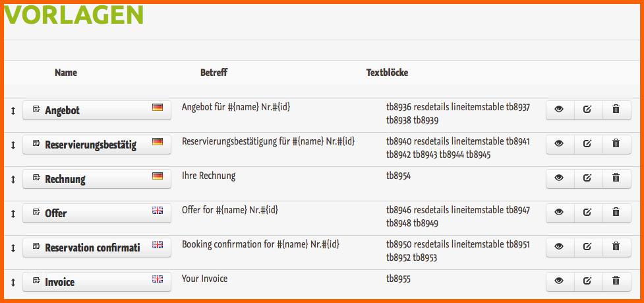
Task: Open the Rechnung template button
Action: (x=97, y=178)
